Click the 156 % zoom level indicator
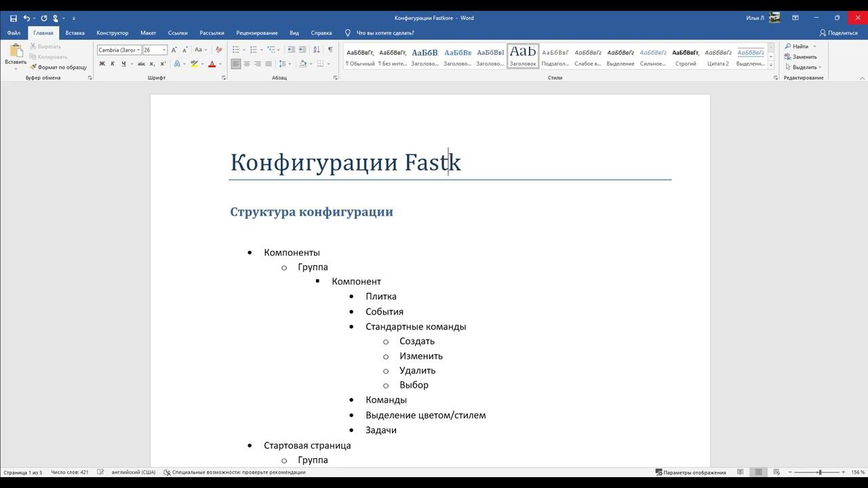The width and height of the screenshot is (868, 488). pos(858,472)
